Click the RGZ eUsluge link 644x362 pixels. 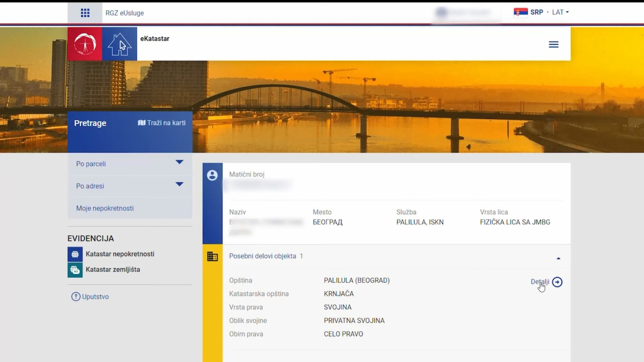[x=125, y=13]
